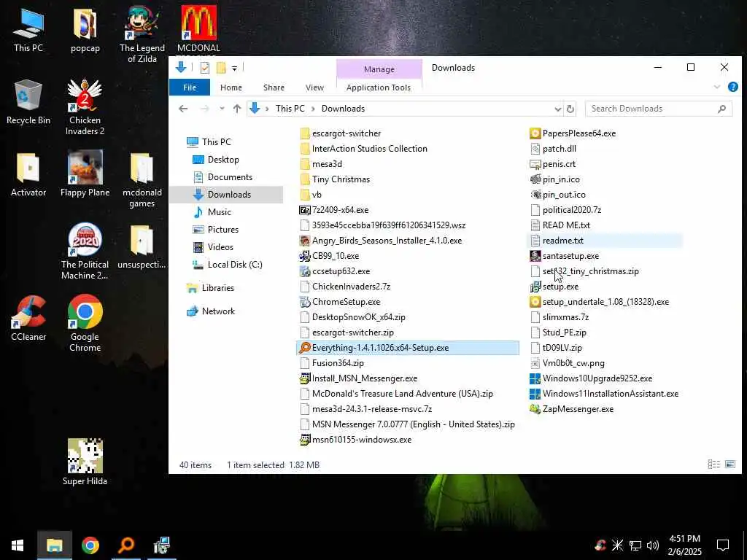Launch Chicken Invaders 2 shortcut
Screen dimensions: 747x560
coord(85,106)
